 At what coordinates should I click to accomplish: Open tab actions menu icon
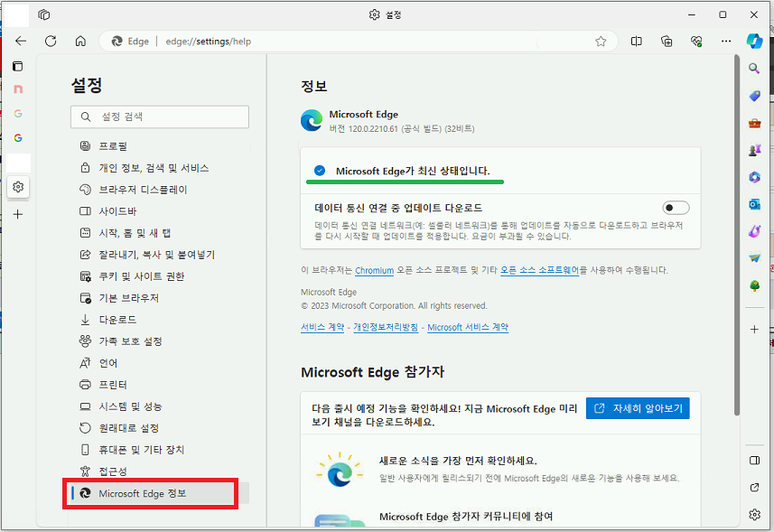tap(18, 66)
